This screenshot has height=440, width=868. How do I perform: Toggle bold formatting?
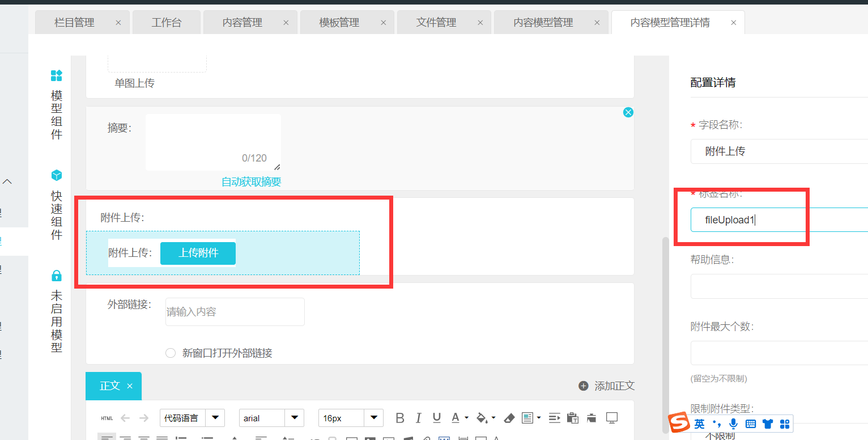[400, 418]
